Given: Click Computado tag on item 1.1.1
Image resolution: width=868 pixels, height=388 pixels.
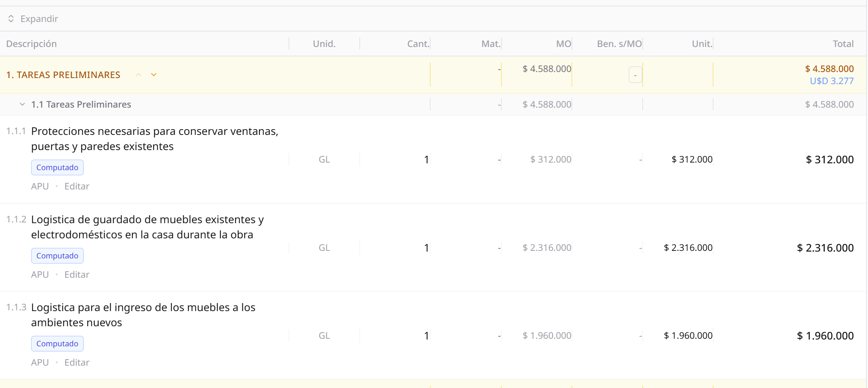Looking at the screenshot, I should pyautogui.click(x=57, y=167).
